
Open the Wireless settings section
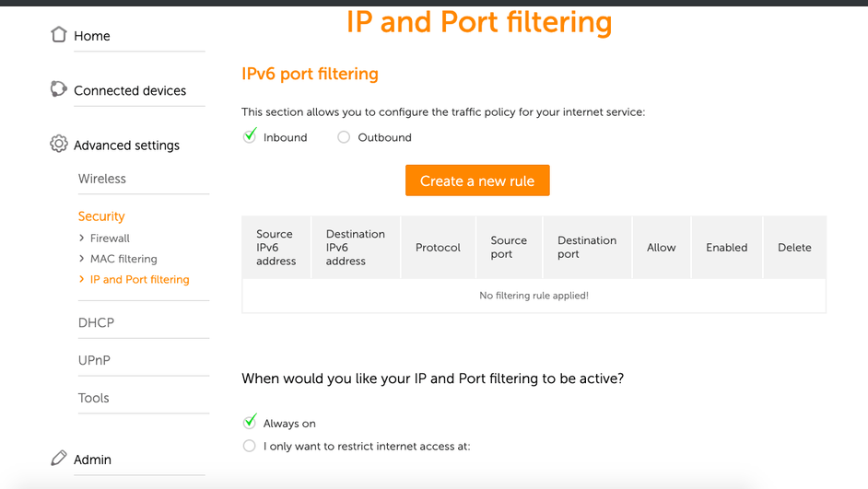click(x=102, y=179)
